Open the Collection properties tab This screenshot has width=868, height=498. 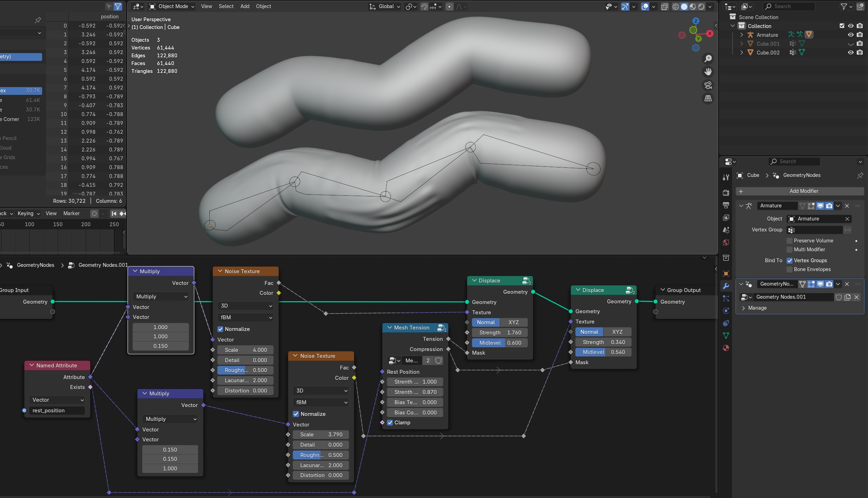pos(726,258)
